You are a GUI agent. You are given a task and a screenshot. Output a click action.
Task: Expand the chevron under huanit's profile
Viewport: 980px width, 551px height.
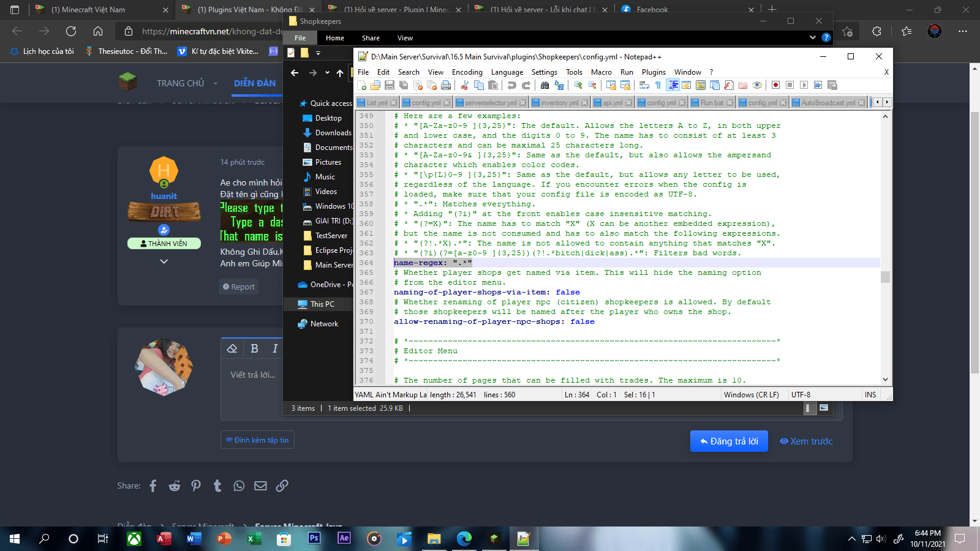pyautogui.click(x=164, y=261)
